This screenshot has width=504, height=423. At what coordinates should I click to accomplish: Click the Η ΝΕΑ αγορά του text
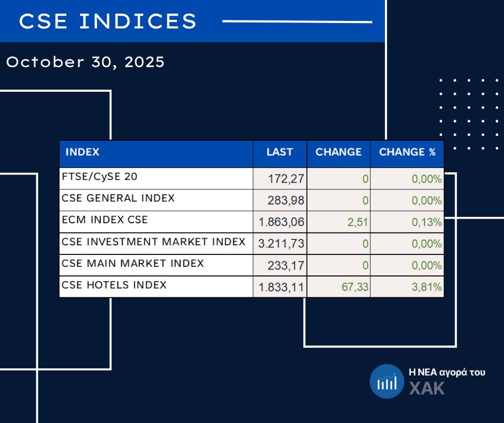click(x=447, y=372)
